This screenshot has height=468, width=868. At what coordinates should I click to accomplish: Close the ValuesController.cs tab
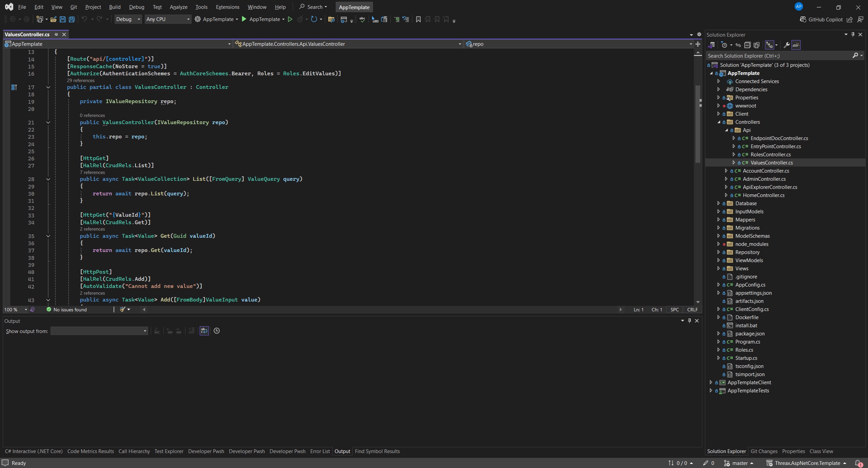click(x=64, y=34)
